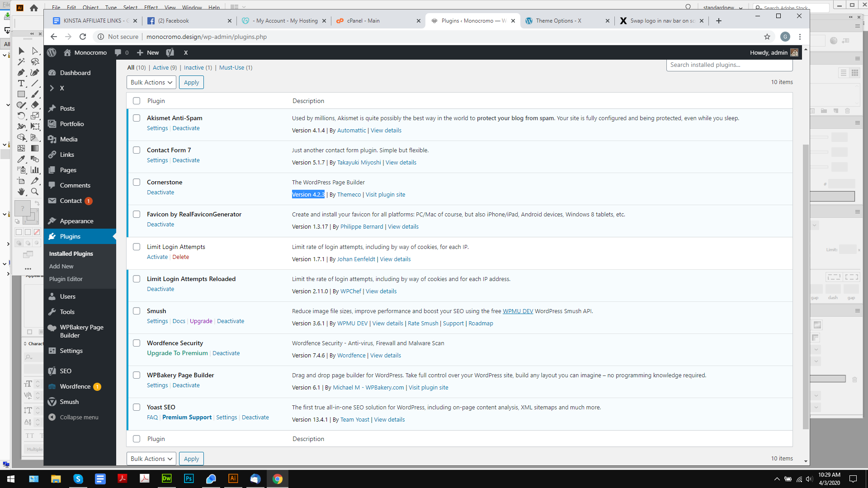Select the Illustrator Selection tool
The image size is (868, 488).
21,51
